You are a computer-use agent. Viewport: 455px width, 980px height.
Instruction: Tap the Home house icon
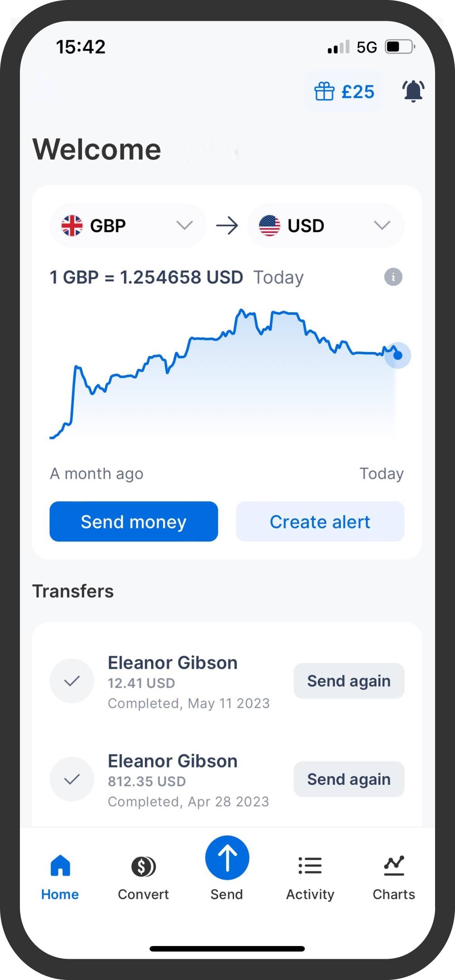coord(60,865)
